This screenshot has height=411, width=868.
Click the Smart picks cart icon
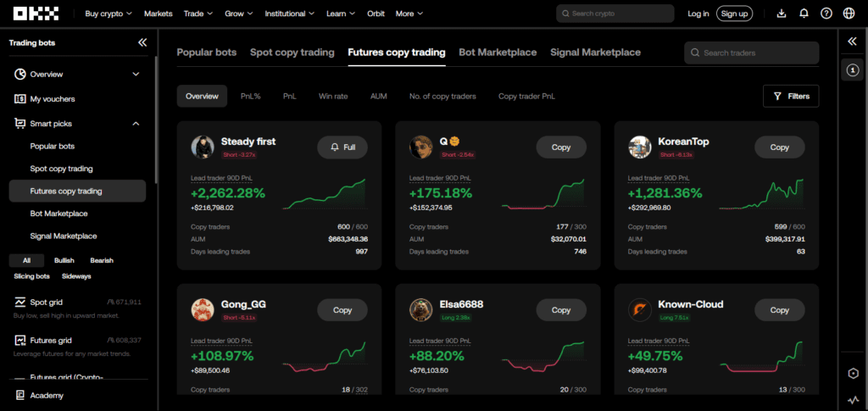pos(20,124)
